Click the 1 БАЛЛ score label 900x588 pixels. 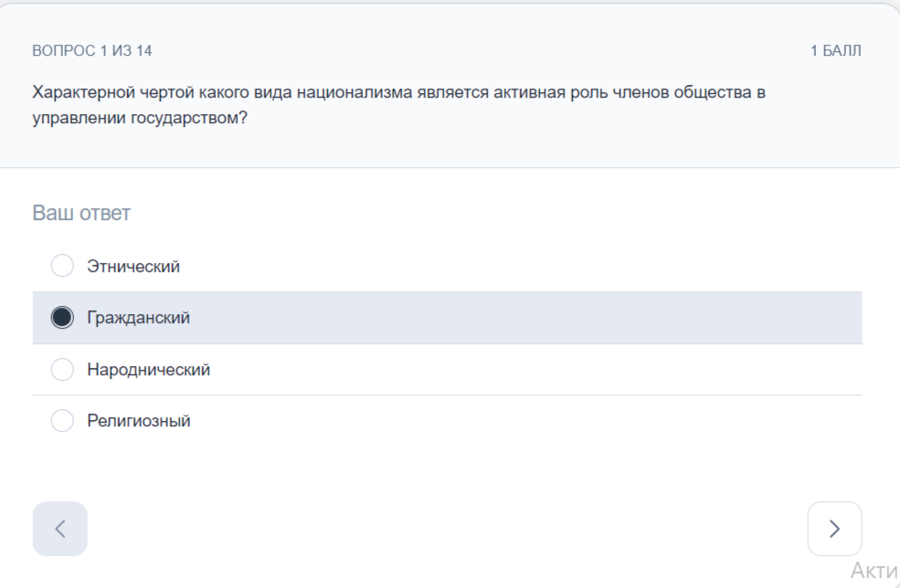[x=836, y=51]
